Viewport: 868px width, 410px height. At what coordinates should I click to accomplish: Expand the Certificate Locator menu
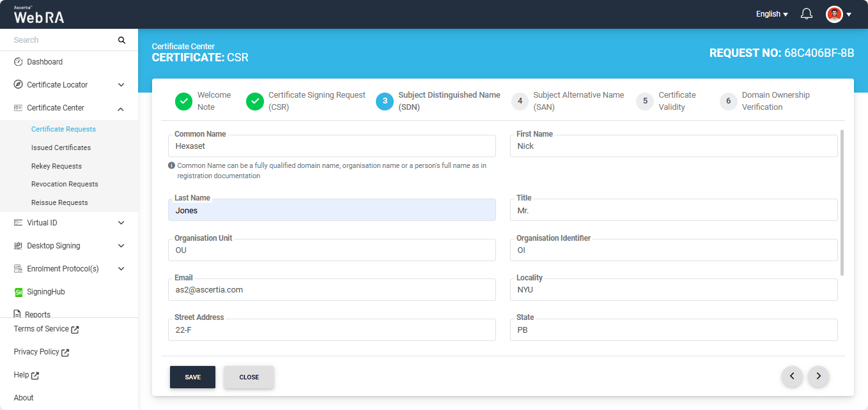tap(121, 85)
